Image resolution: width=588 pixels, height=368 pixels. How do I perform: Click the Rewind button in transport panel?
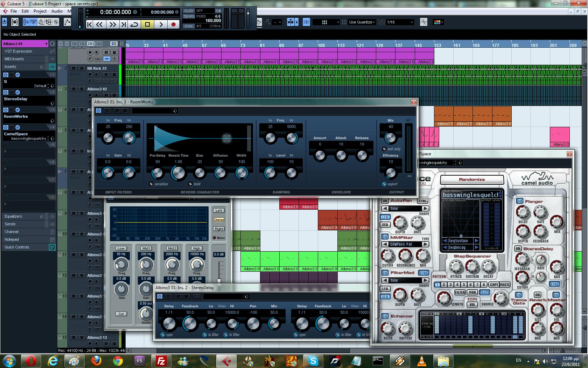100,25
